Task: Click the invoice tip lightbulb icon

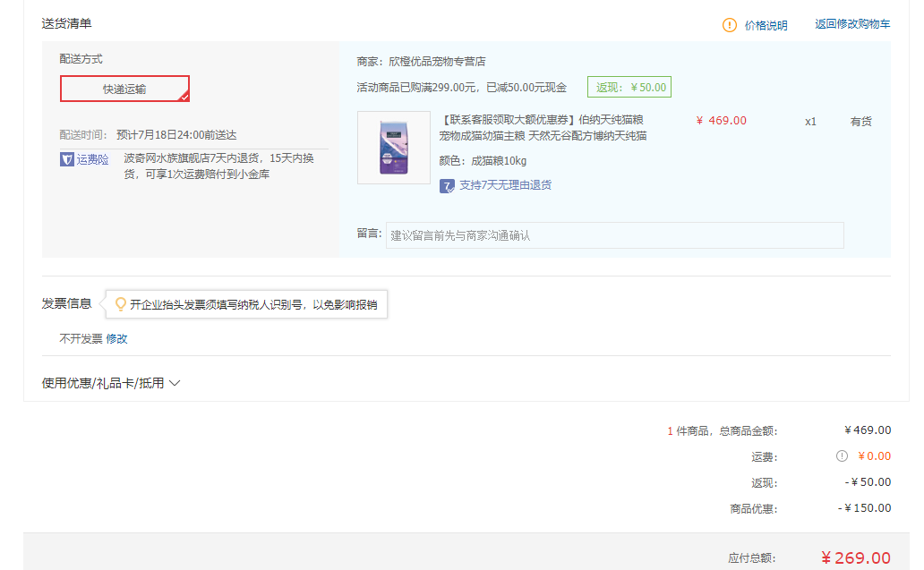Action: click(120, 304)
